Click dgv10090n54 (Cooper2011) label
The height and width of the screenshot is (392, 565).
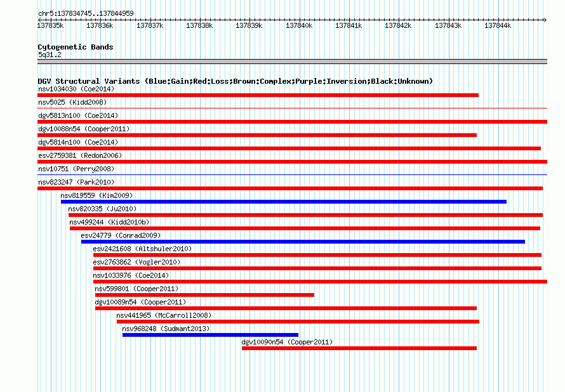click(287, 342)
